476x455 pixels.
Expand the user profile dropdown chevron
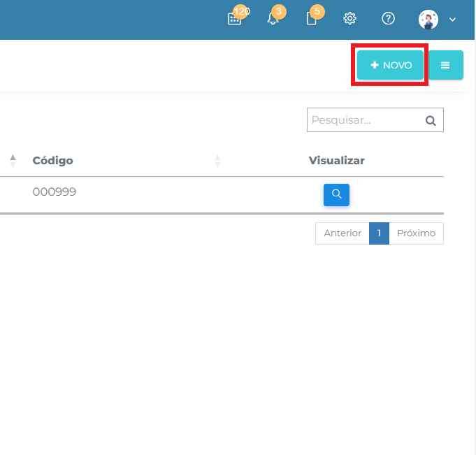452,20
